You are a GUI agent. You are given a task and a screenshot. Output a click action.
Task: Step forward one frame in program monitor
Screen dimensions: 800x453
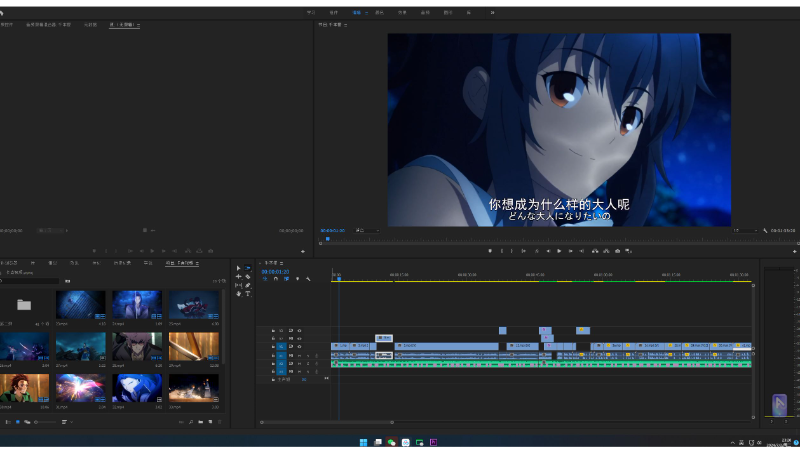click(570, 251)
